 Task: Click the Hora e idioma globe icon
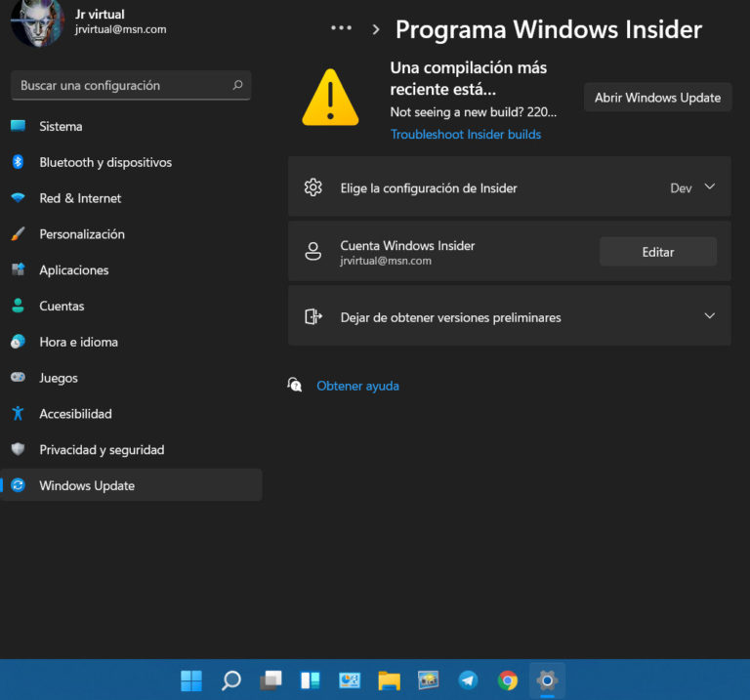pos(19,342)
